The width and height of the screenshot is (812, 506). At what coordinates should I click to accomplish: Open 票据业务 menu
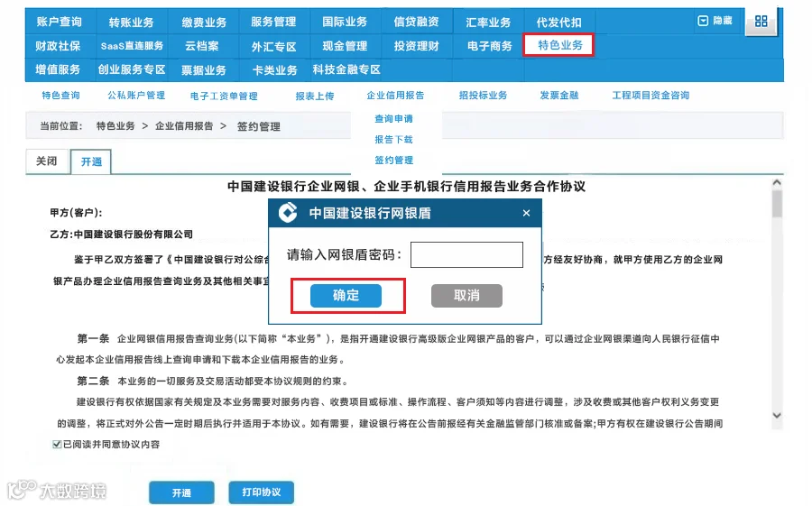204,70
